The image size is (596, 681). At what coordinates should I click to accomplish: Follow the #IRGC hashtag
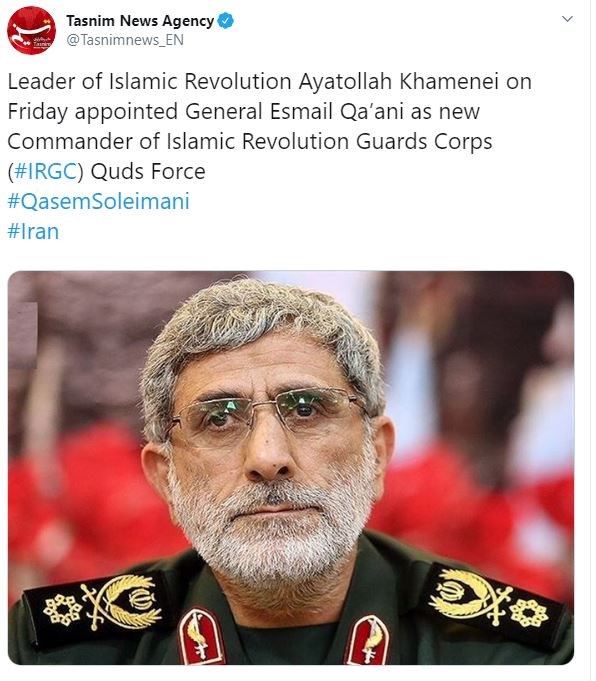point(46,171)
